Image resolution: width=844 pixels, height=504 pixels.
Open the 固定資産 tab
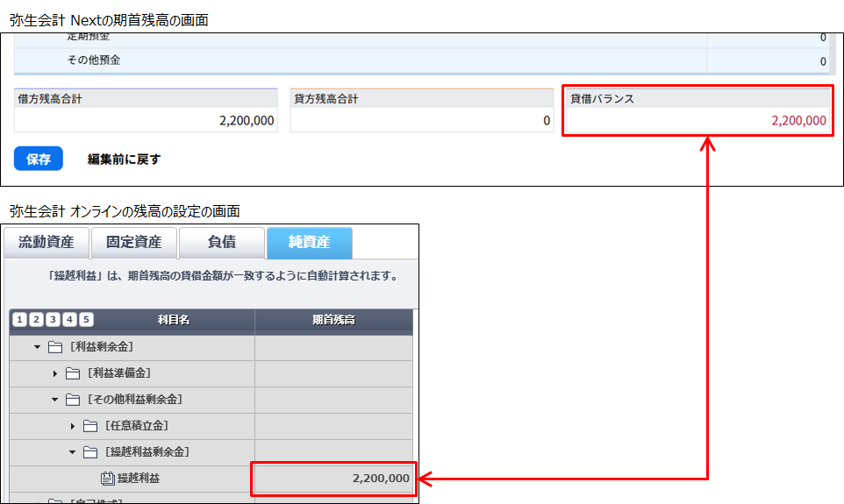[134, 243]
